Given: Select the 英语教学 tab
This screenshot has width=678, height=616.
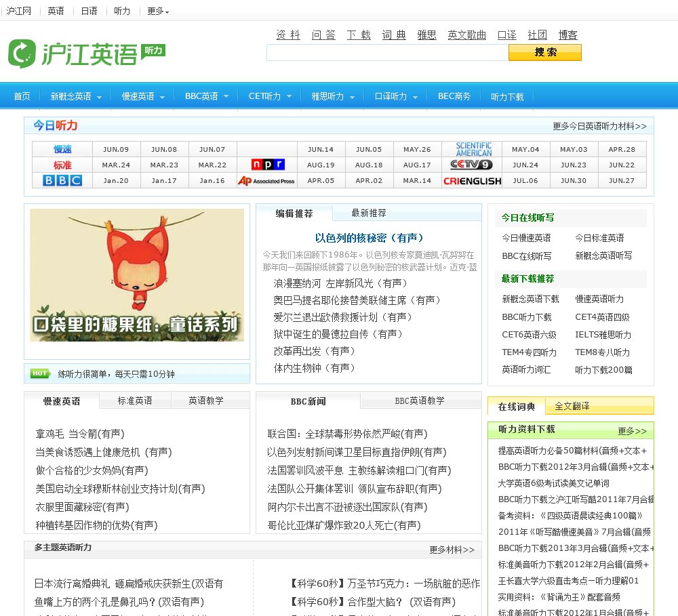Looking at the screenshot, I should pos(206,401).
